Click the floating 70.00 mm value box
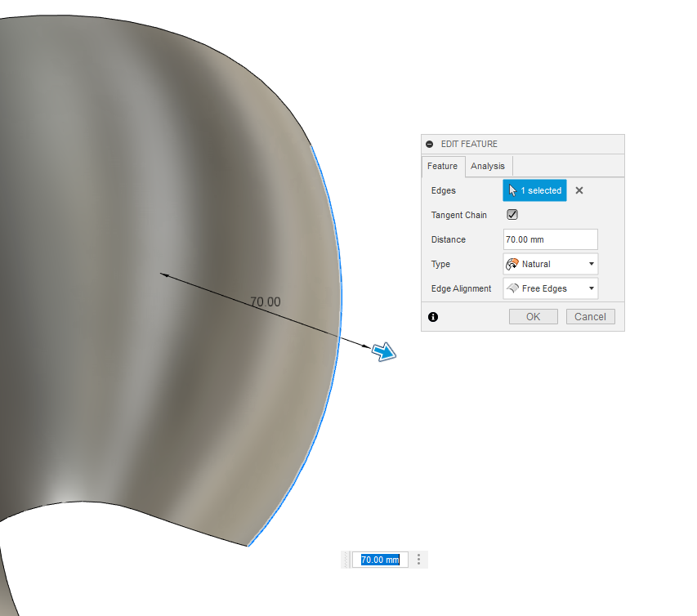Image resolution: width=697 pixels, height=616 pixels. click(x=380, y=560)
